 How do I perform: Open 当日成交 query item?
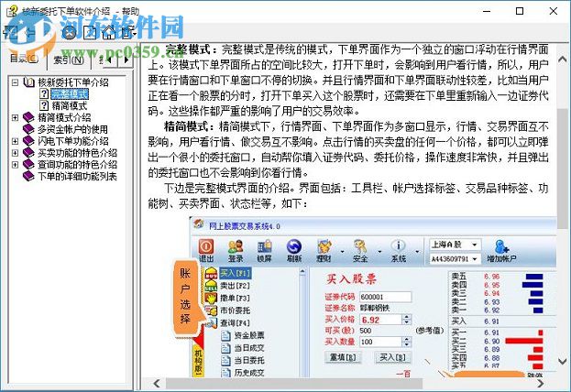point(249,348)
